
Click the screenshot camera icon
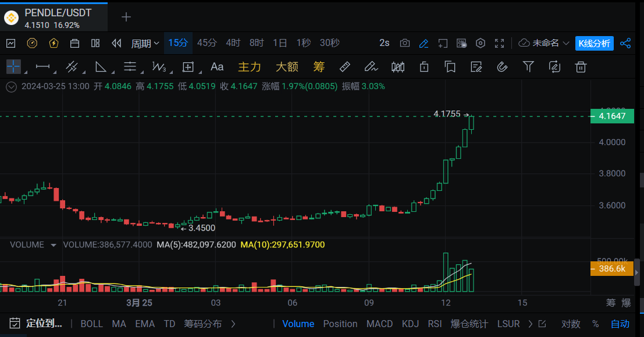tap(405, 43)
